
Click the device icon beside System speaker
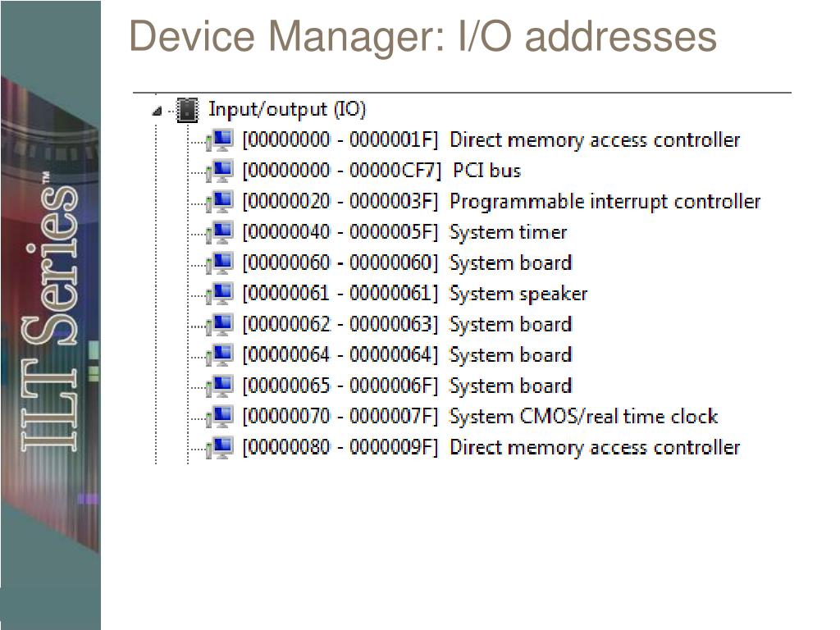pos(219,294)
